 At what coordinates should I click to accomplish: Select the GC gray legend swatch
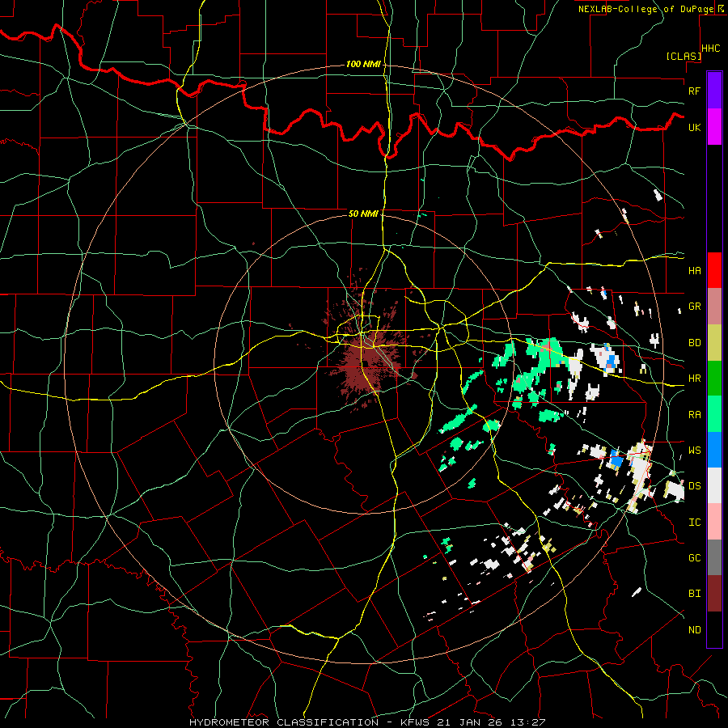pos(714,557)
